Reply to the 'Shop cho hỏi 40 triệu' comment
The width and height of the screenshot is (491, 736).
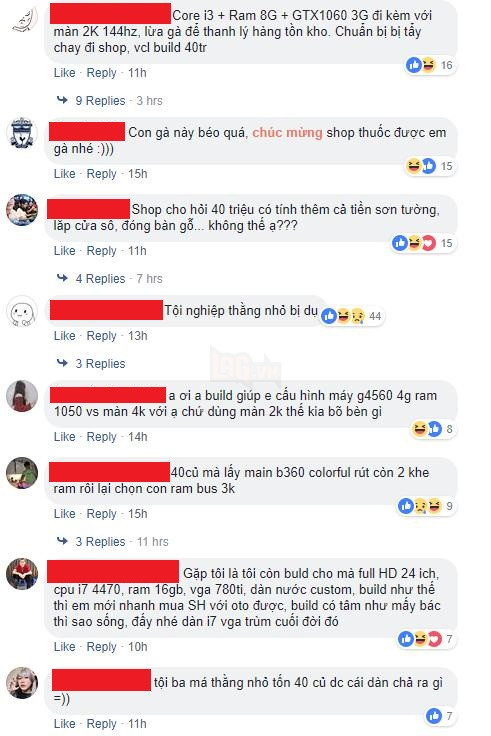[101, 251]
